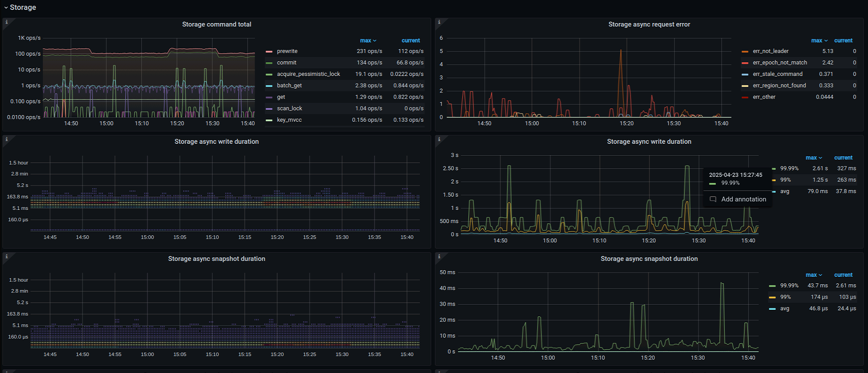Screen dimensions: 868x373
Task: Click the err_not_leader legend color swatch
Action: click(745, 51)
